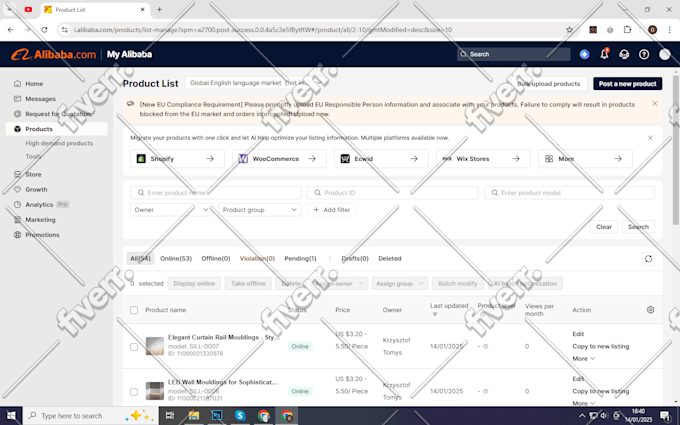
Task: Open Analytics Pro section
Action: [41, 205]
